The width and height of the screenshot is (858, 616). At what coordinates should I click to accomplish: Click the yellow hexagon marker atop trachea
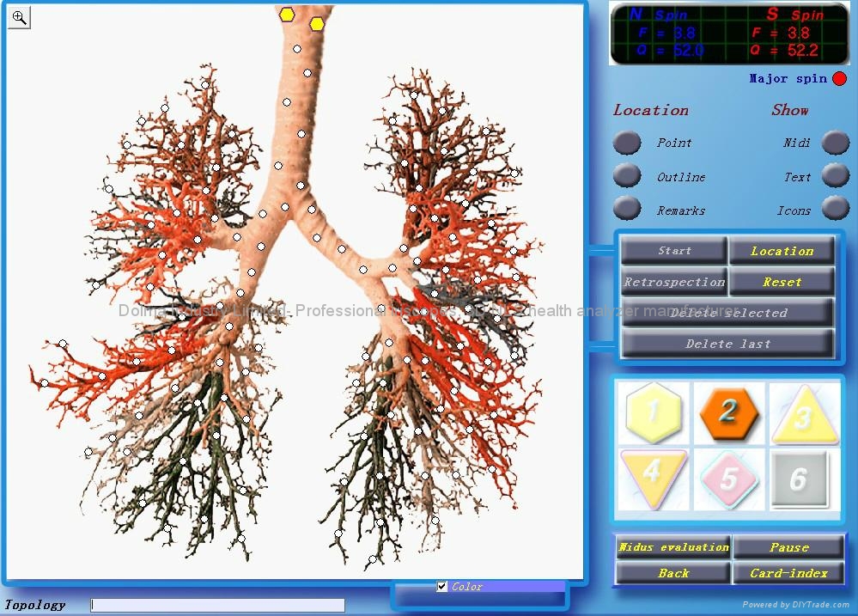(x=287, y=14)
